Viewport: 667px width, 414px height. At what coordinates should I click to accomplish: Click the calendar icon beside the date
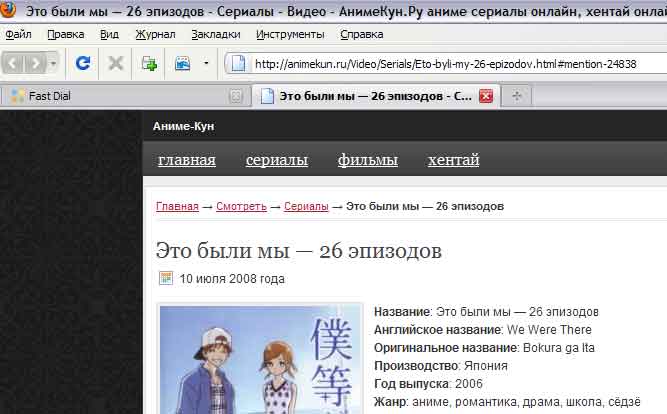[166, 278]
